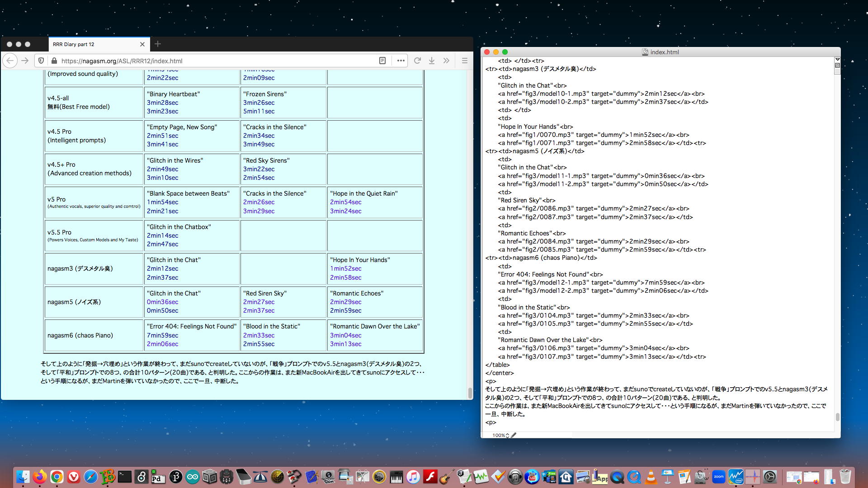Click the tracking protection shield icon
This screenshot has width=868, height=488.
pos(41,61)
